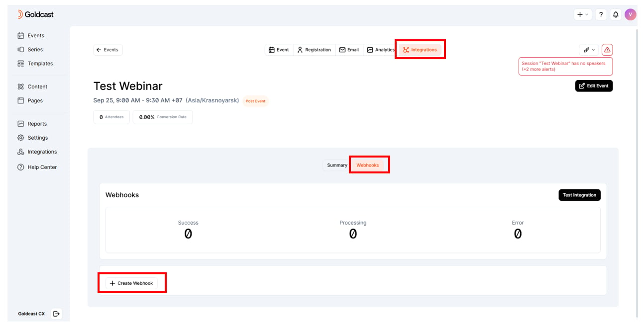Open Content in the sidebar
This screenshot has width=644, height=324.
32,86
